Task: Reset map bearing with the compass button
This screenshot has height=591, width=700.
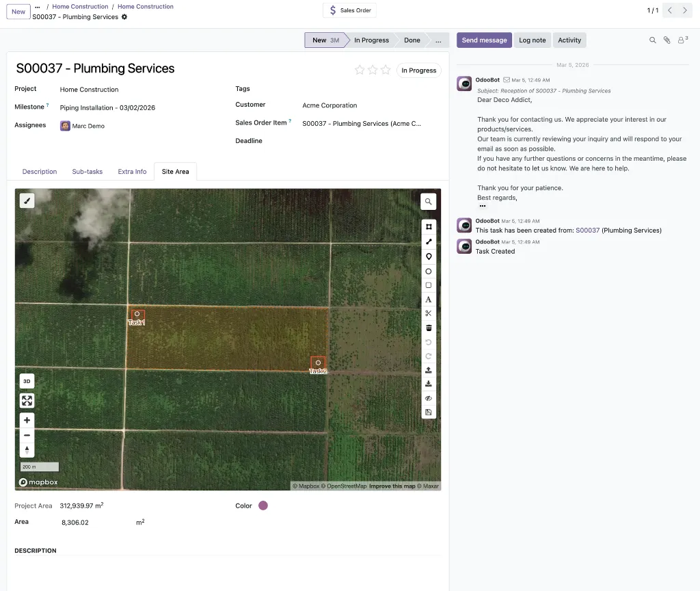Action: click(27, 450)
